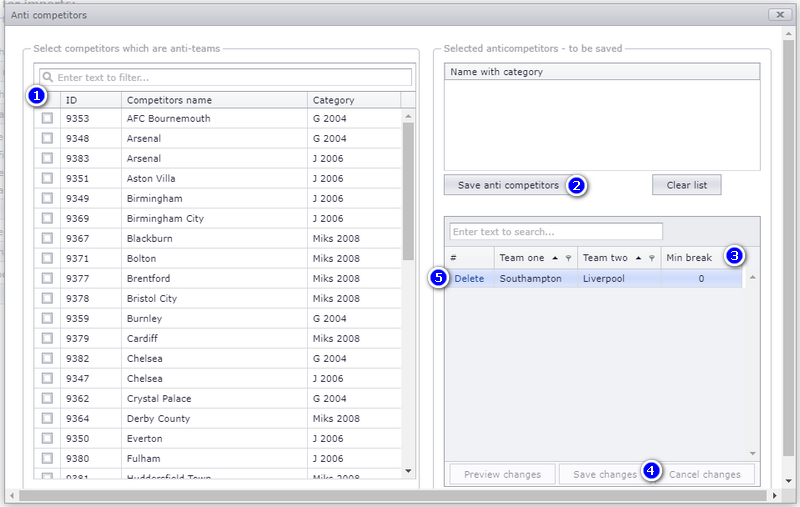Screen dimensions: 800x507
Task: Select the Southampton cell
Action: click(536, 278)
